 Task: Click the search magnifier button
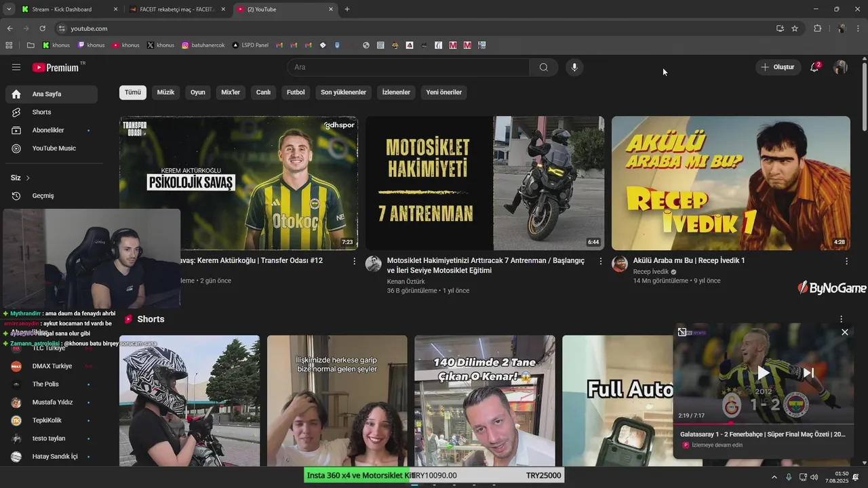pyautogui.click(x=544, y=67)
